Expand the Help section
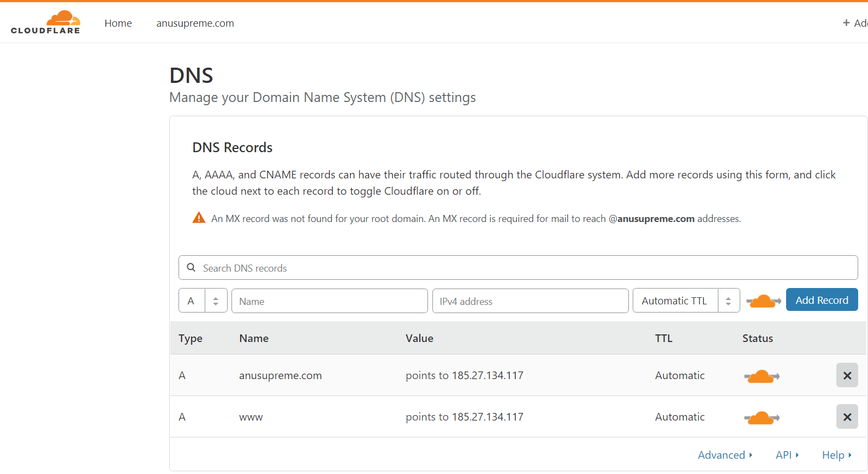 point(836,455)
